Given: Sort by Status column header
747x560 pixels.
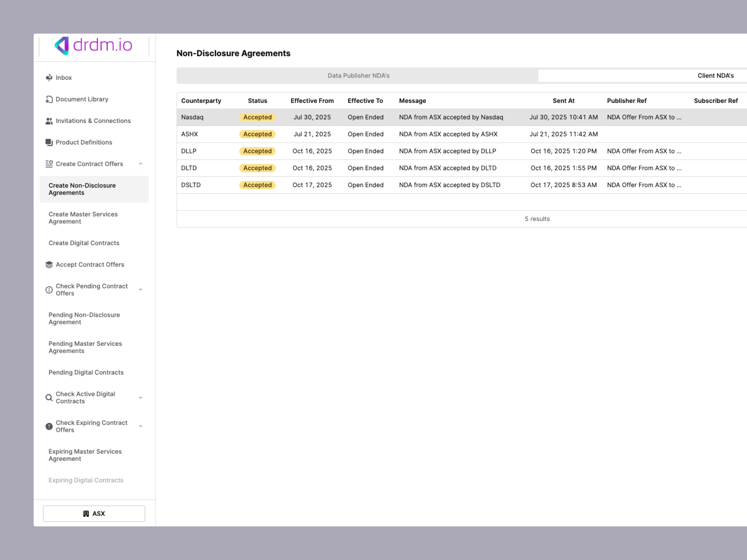Looking at the screenshot, I should (x=257, y=101).
